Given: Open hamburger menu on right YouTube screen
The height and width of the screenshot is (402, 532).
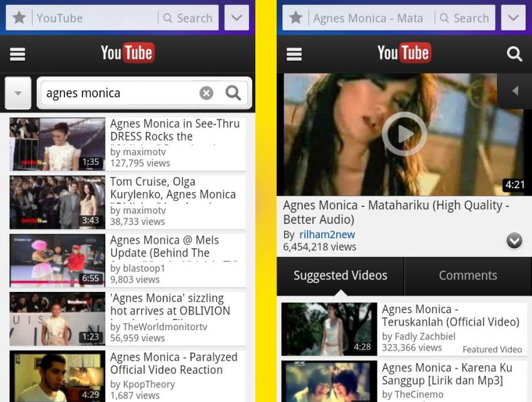Looking at the screenshot, I should [294, 54].
